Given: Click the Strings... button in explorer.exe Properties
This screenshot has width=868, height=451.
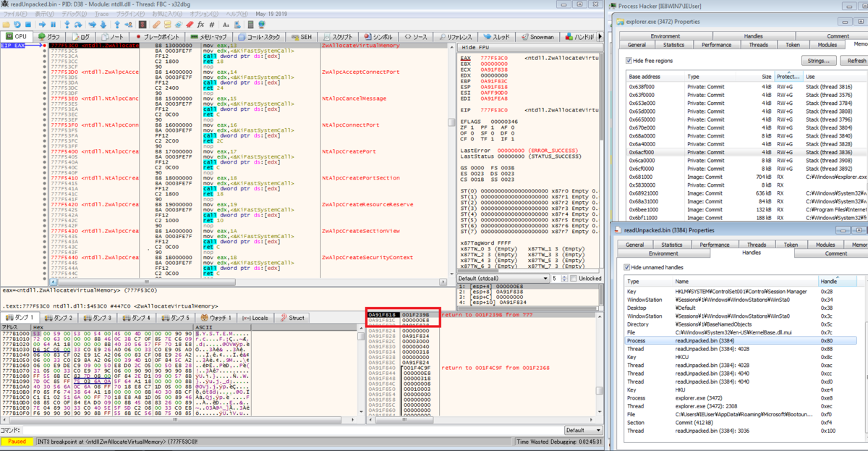Looking at the screenshot, I should pyautogui.click(x=817, y=61).
